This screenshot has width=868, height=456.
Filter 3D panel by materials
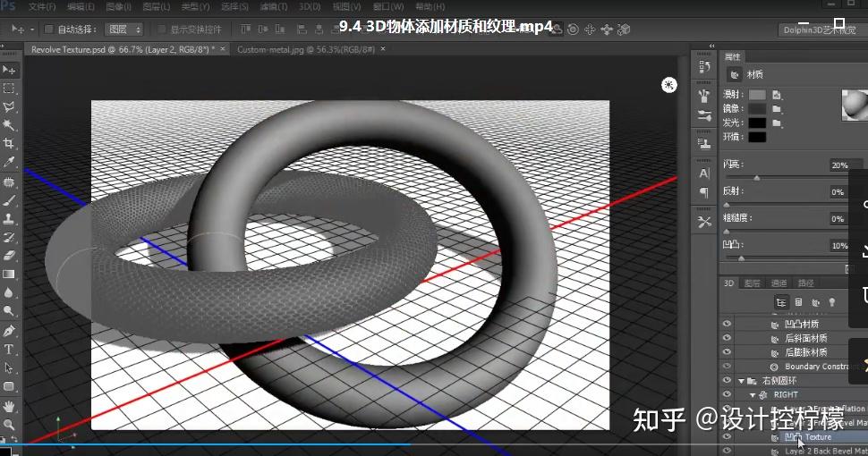815,302
